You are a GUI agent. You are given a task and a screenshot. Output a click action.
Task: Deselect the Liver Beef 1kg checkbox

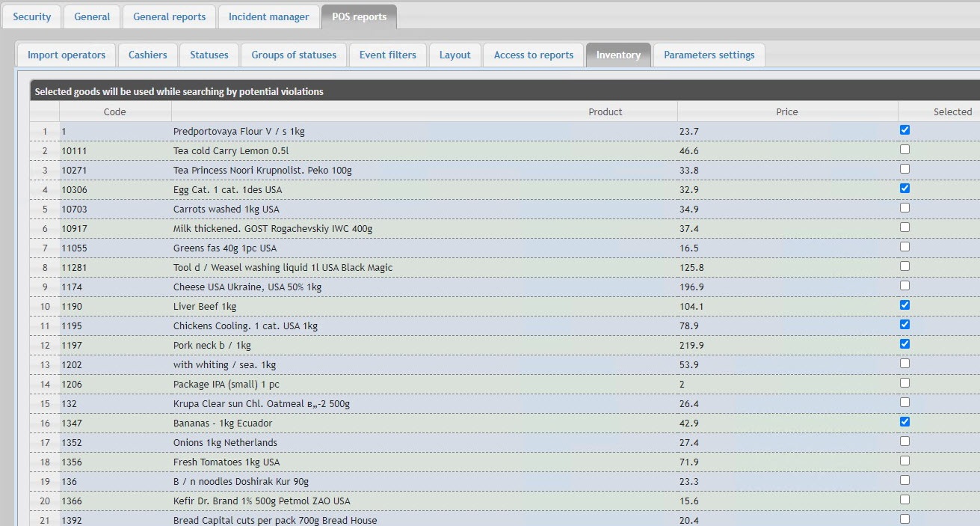tap(905, 305)
